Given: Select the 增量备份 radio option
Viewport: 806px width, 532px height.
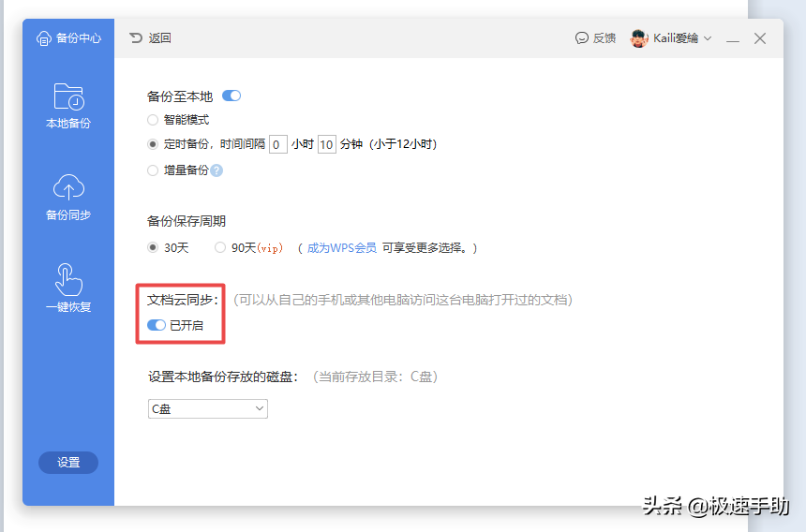Looking at the screenshot, I should click(x=153, y=170).
